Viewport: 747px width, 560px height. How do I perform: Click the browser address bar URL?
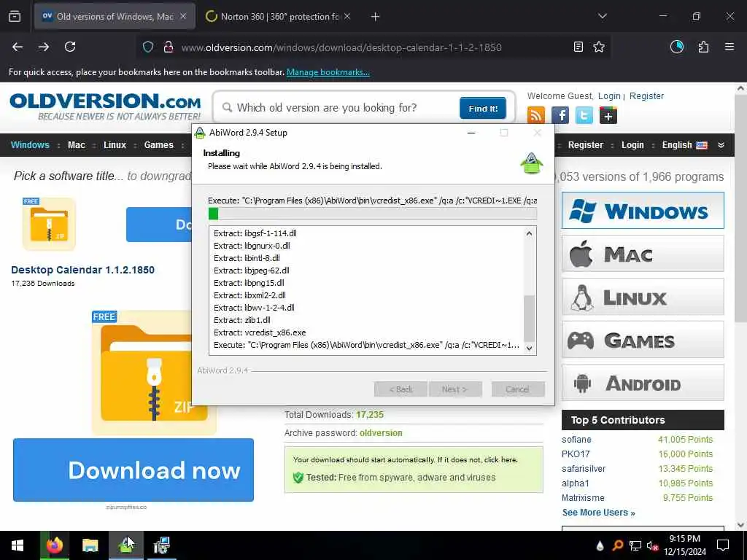[341, 47]
